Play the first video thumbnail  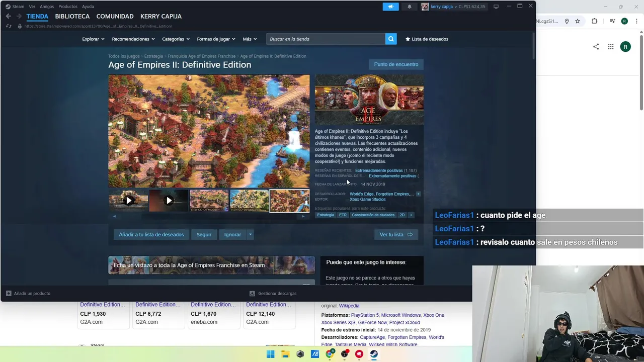click(x=128, y=201)
